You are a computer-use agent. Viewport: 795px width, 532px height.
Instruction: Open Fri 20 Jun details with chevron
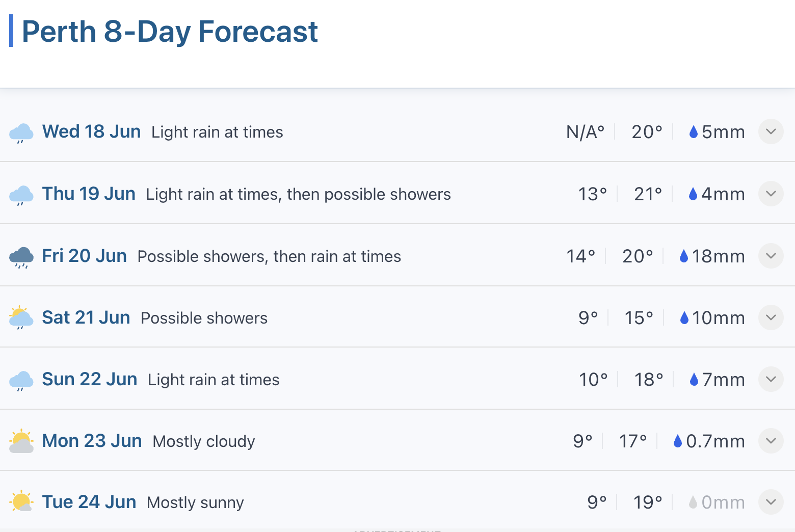(771, 256)
